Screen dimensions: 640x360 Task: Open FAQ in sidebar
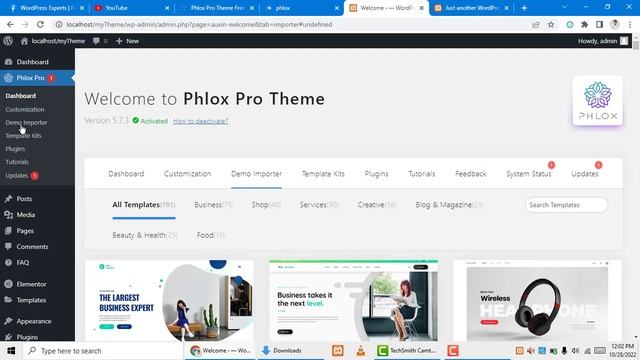pos(22,262)
